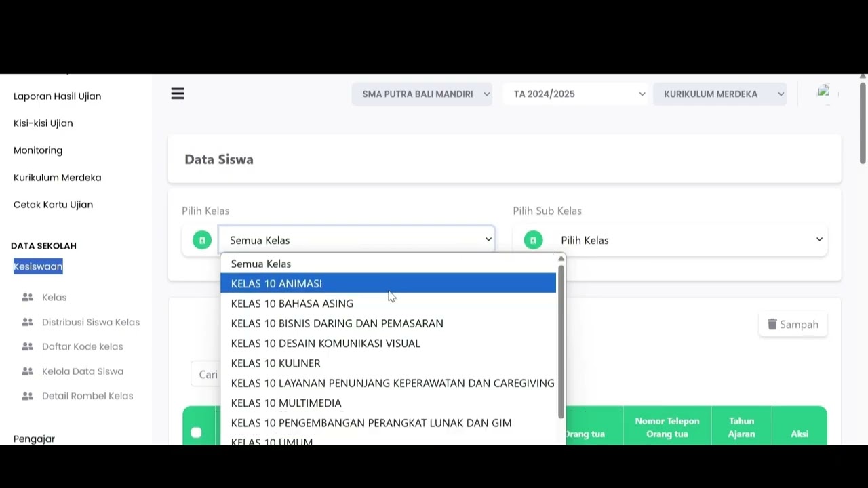Viewport: 868px width, 488px height.
Task: Open the SMA PUTRA BALI MANDIRI school dropdown
Action: (422, 94)
